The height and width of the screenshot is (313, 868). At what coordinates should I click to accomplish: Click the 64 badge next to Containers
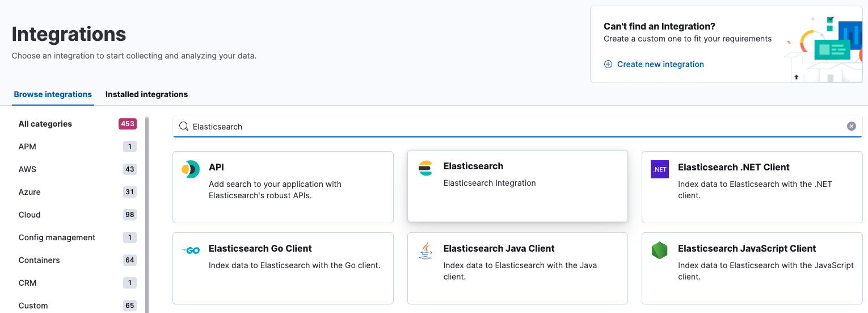click(130, 260)
